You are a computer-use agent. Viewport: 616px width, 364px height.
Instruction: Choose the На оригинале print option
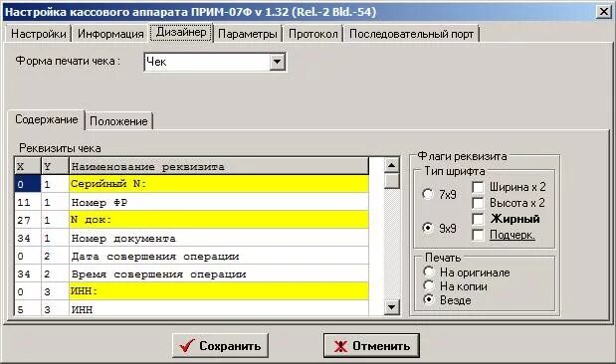click(x=429, y=272)
